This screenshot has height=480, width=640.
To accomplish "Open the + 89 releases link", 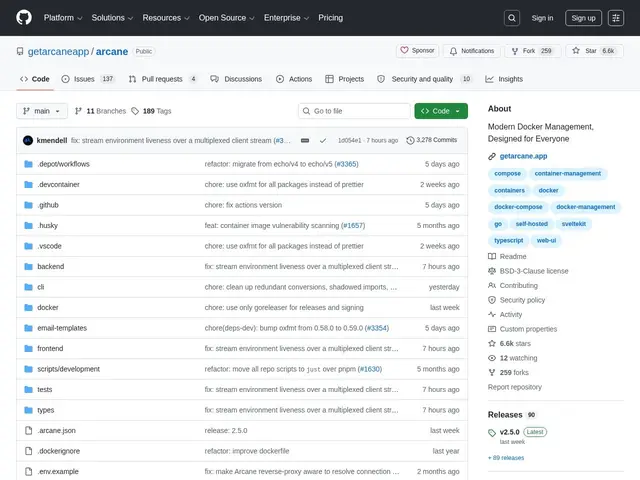I will pos(506,458).
